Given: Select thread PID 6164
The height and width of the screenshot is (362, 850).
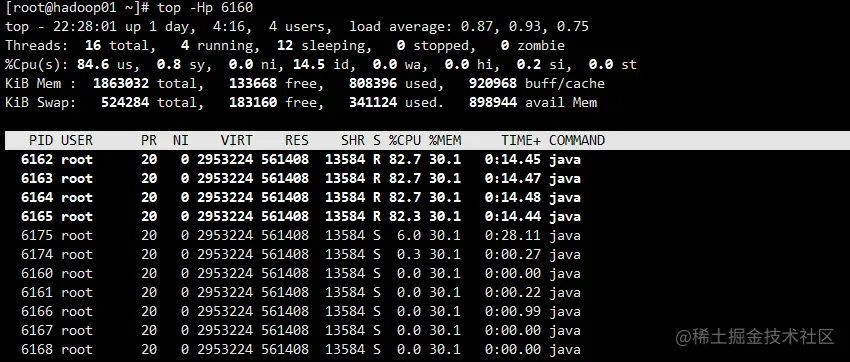Looking at the screenshot, I should pos(37,197).
